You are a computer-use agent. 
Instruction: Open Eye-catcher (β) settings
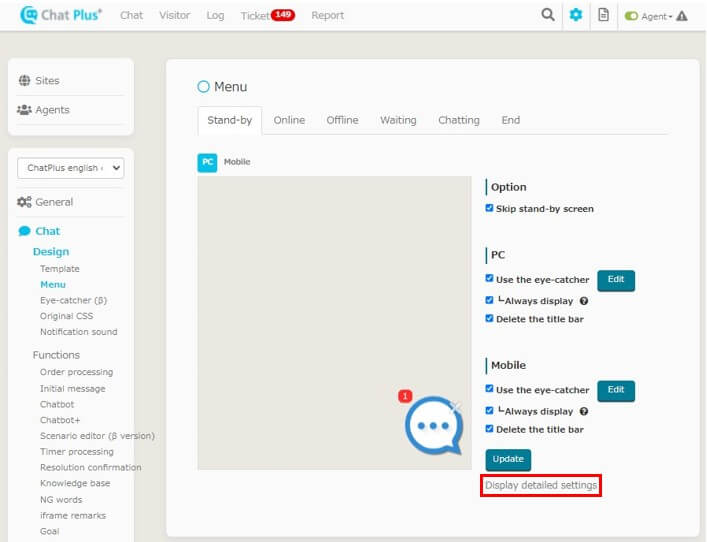coord(73,300)
